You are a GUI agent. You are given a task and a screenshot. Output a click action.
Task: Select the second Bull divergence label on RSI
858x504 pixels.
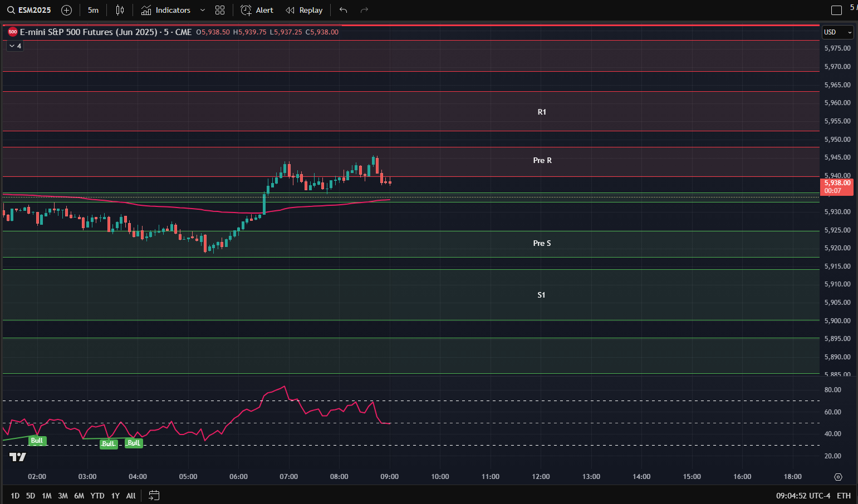(x=109, y=444)
